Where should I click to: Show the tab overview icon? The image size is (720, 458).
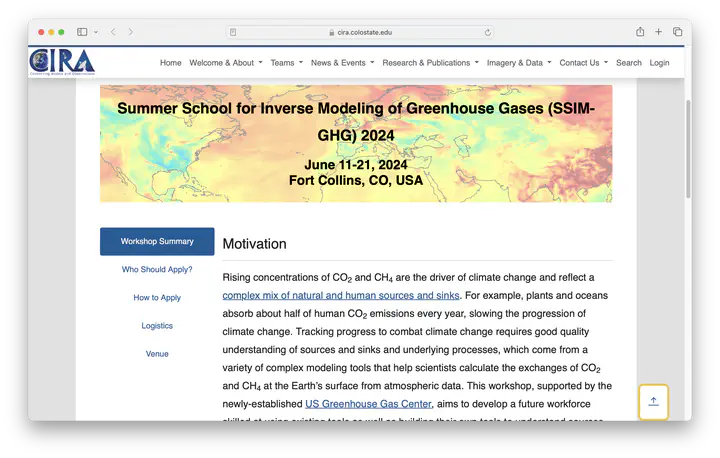677,32
